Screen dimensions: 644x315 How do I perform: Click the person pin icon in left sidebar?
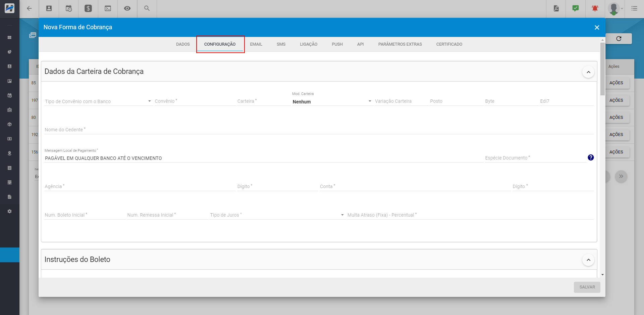pos(10,153)
